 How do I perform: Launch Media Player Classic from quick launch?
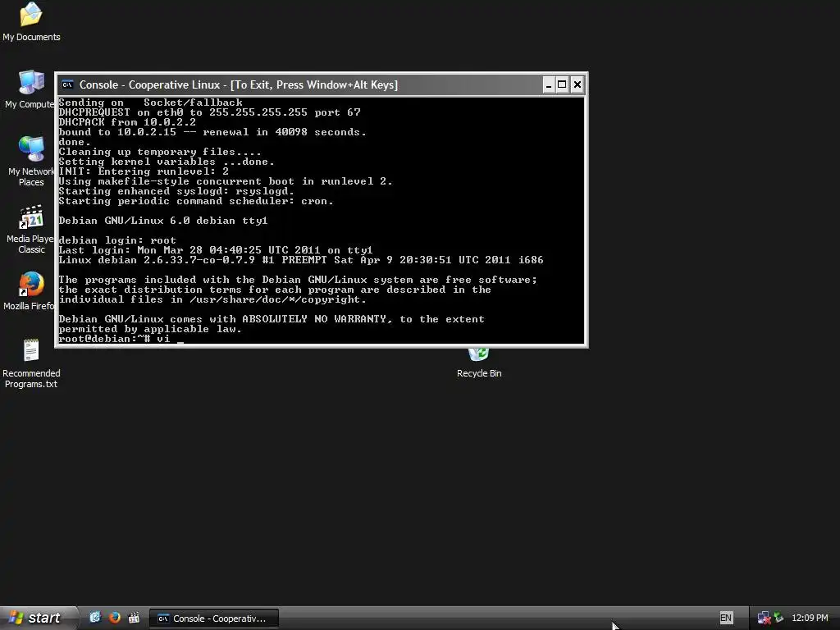(134, 618)
